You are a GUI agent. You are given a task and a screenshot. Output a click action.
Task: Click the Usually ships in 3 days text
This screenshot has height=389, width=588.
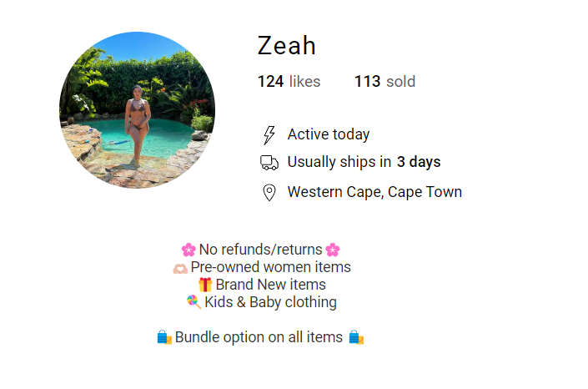click(364, 162)
